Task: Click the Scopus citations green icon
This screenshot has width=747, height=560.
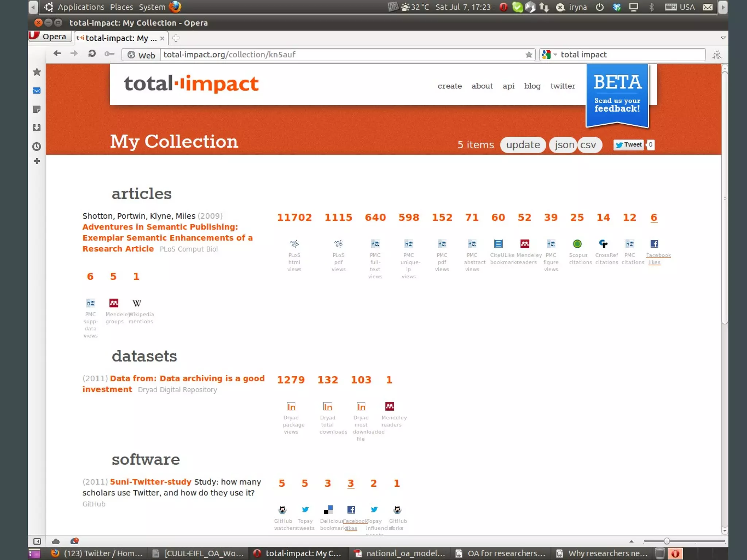Action: tap(577, 244)
